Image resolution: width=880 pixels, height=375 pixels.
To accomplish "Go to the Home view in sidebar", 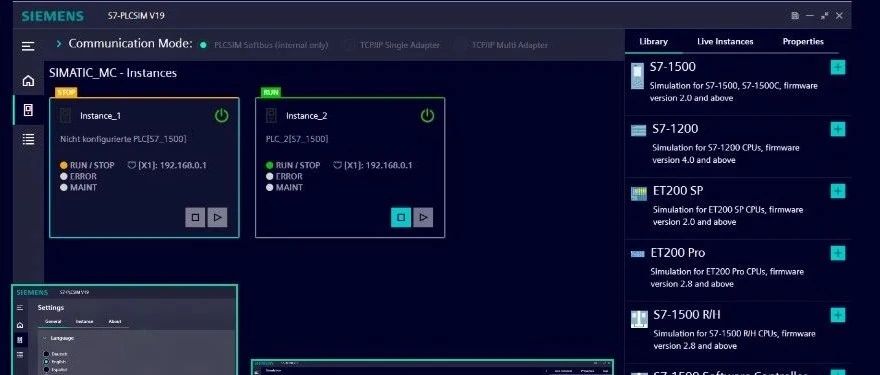I will [28, 81].
